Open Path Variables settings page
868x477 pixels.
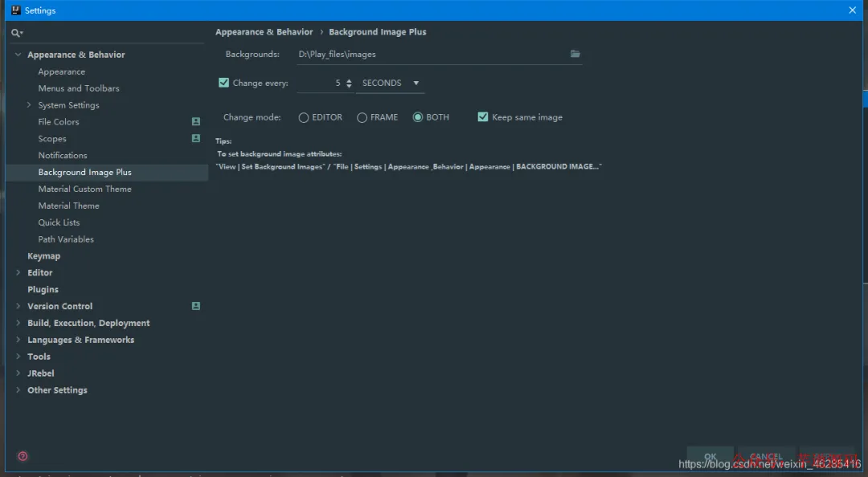click(66, 239)
